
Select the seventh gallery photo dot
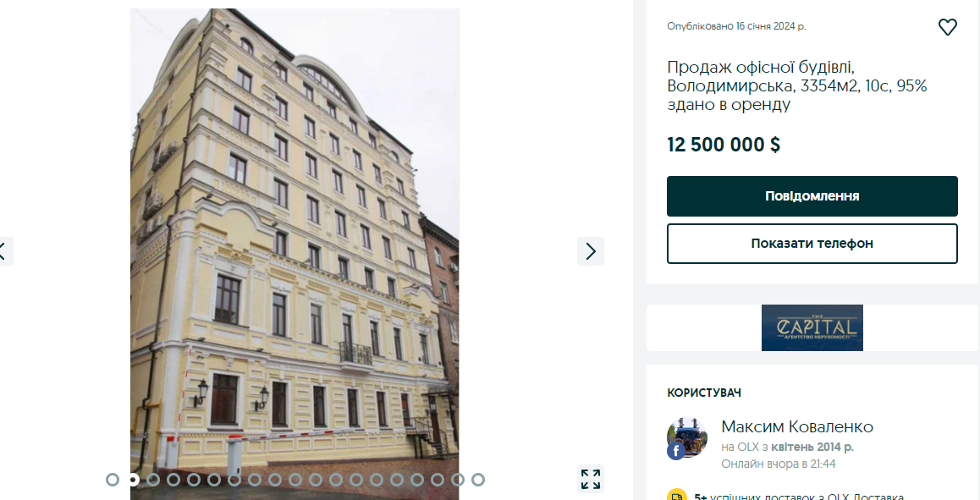pyautogui.click(x=234, y=480)
